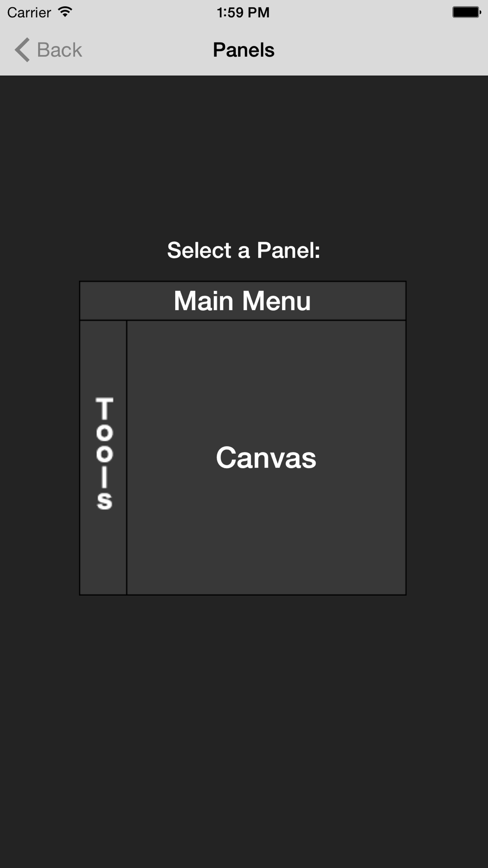
Task: Click the letter T in Tools
Action: (x=104, y=409)
